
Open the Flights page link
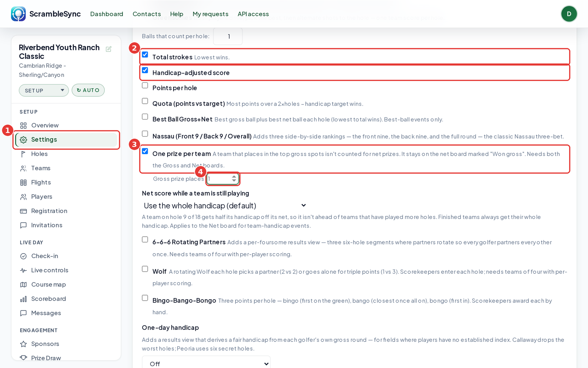pyautogui.click(x=41, y=183)
